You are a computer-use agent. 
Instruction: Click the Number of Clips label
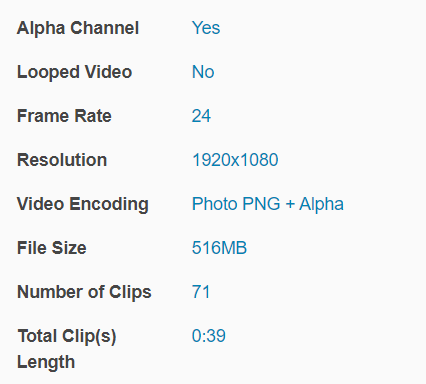(84, 292)
